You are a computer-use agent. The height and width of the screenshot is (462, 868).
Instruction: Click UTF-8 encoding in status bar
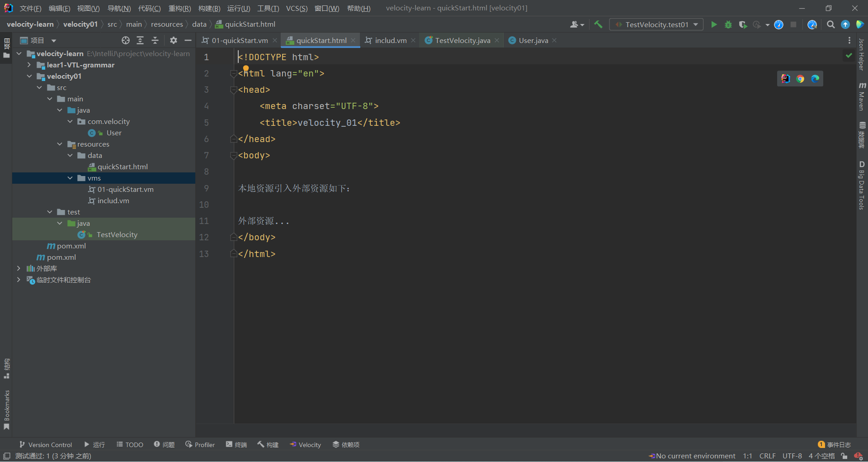click(792, 456)
